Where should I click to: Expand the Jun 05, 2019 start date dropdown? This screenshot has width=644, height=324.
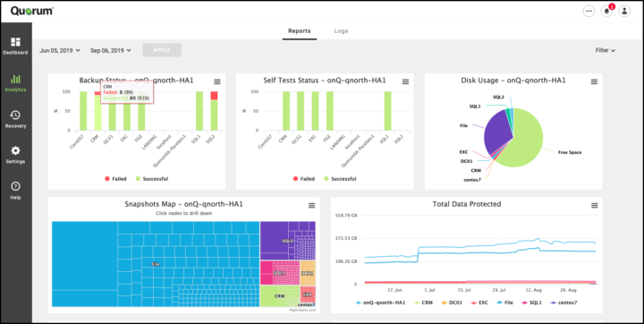click(x=60, y=51)
